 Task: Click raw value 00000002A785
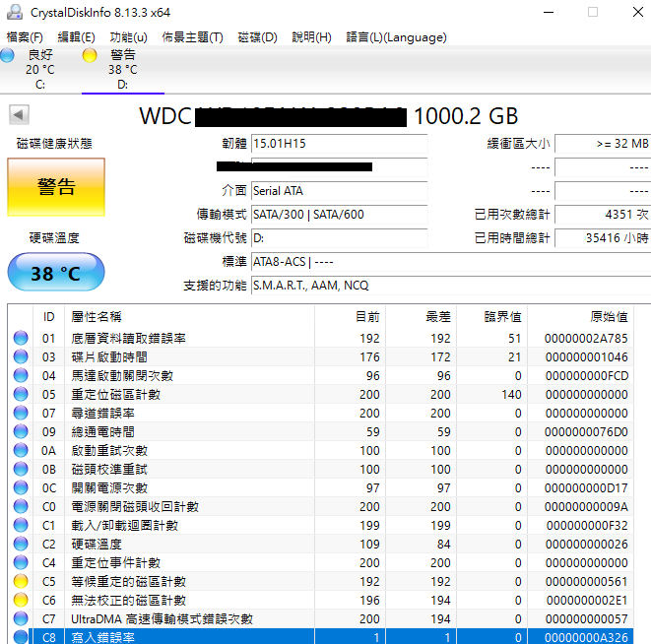pos(586,339)
